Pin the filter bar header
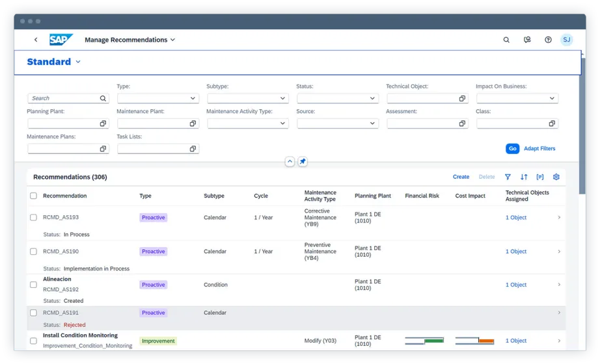600x364 pixels. point(303,161)
